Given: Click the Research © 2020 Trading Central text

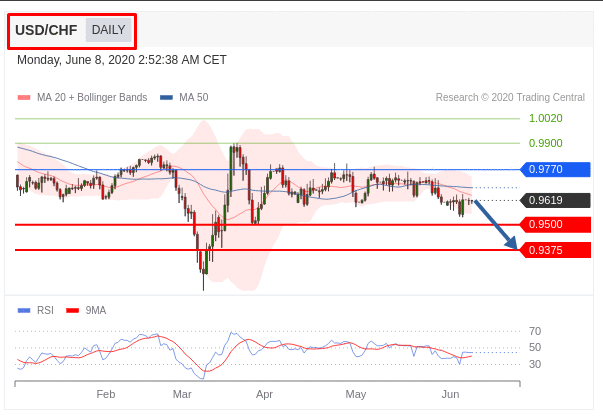Looking at the screenshot, I should (x=510, y=97).
